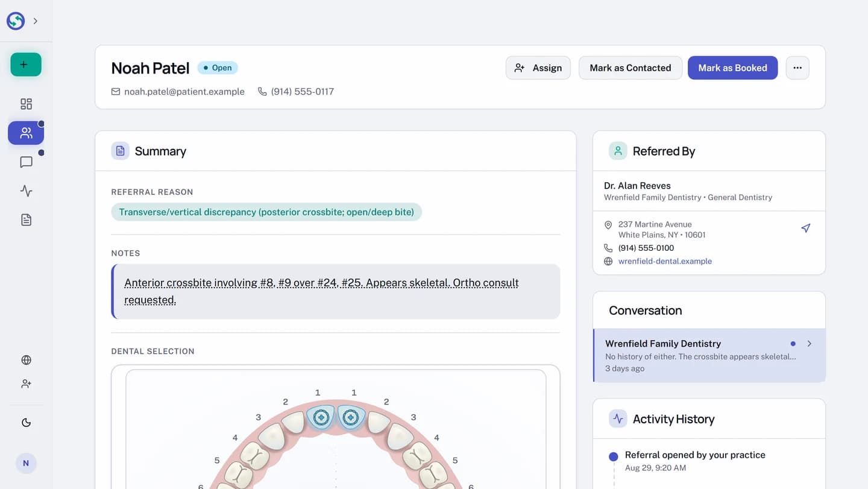Click the referral reason tag
Image resolution: width=868 pixels, height=489 pixels.
[x=266, y=212]
